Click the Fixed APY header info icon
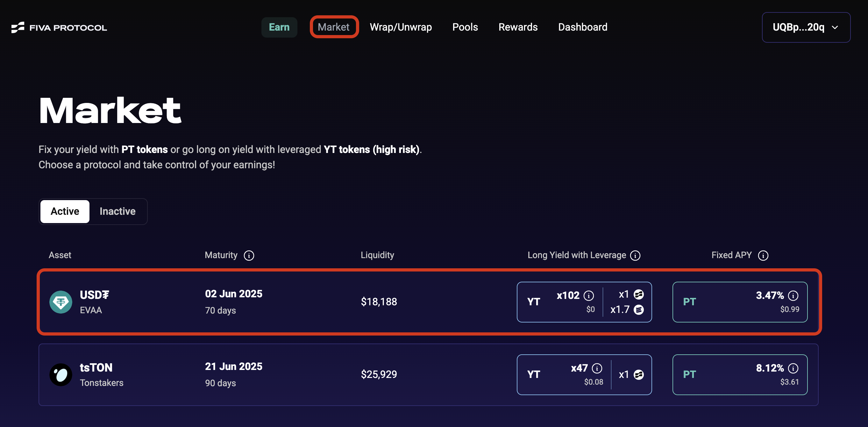Screen dimensions: 868x427 pyautogui.click(x=763, y=256)
